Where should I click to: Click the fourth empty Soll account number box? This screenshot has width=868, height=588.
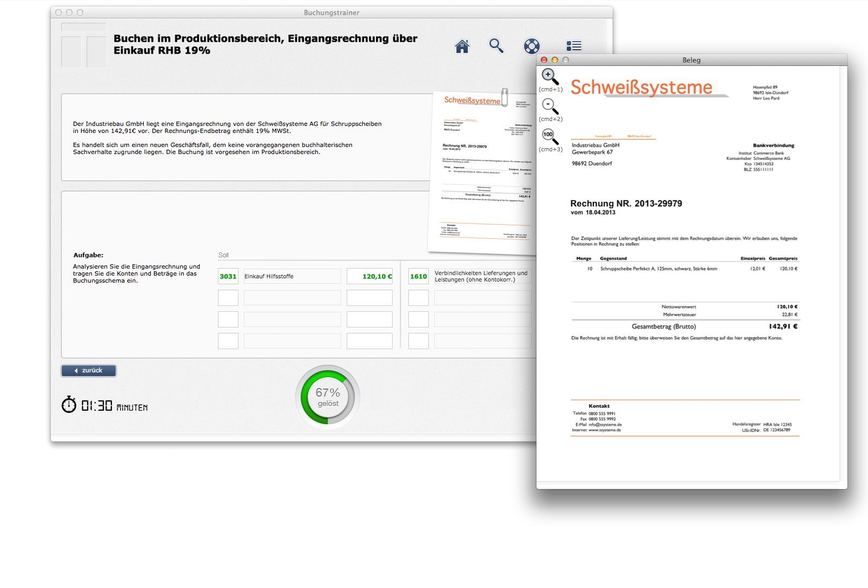228,341
